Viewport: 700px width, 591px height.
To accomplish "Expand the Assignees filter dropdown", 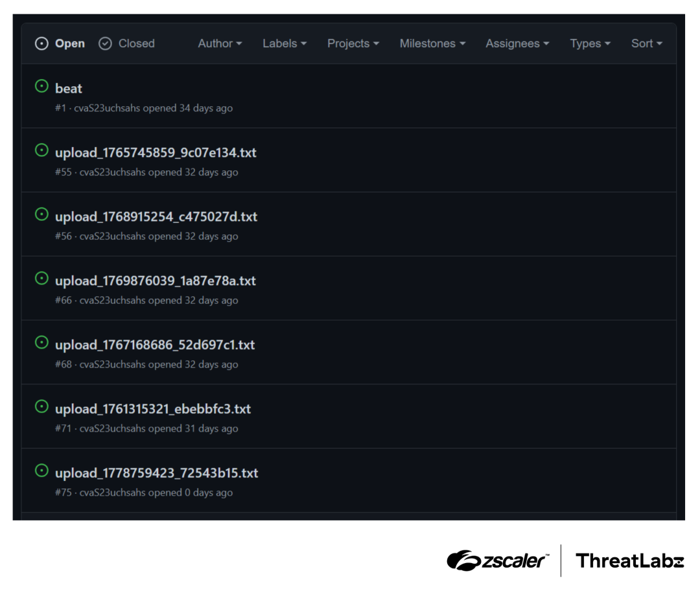I will click(517, 43).
